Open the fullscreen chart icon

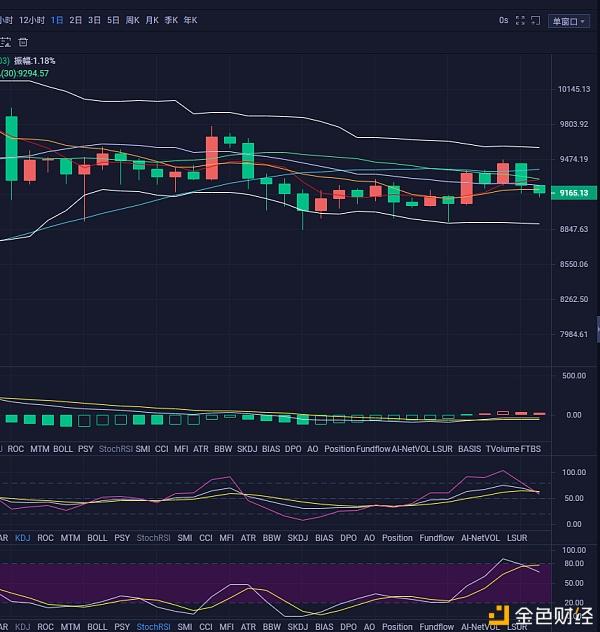(x=520, y=21)
